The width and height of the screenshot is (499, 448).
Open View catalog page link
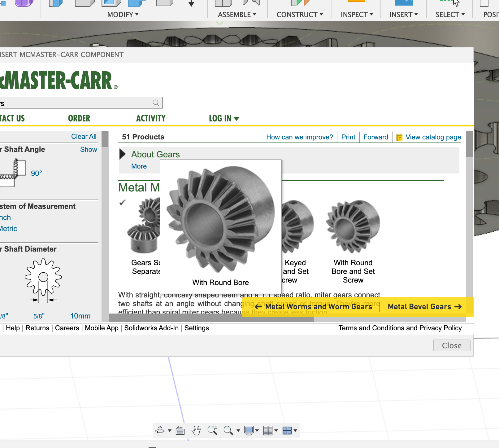433,137
